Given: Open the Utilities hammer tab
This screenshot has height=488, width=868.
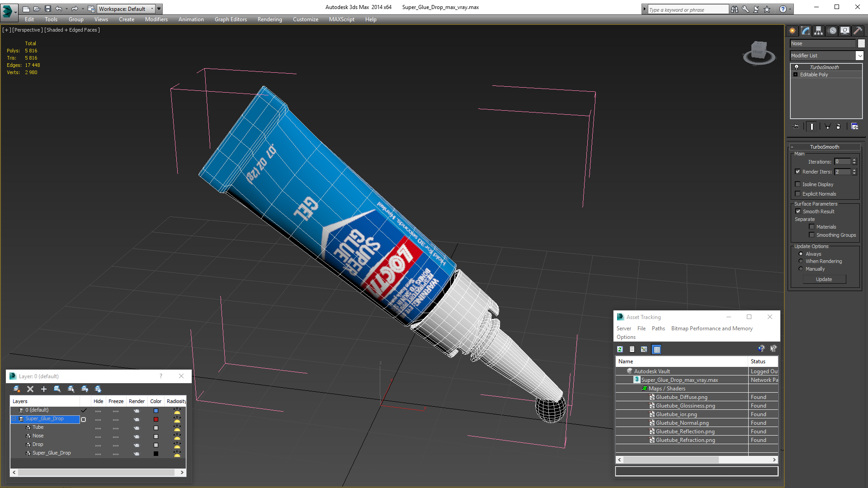Looking at the screenshot, I should [x=858, y=31].
